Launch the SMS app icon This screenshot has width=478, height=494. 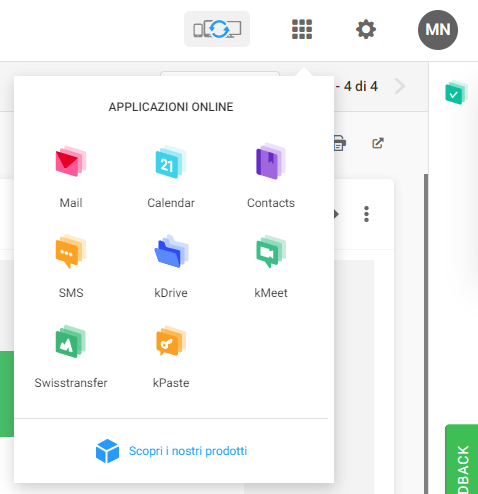tap(71, 251)
